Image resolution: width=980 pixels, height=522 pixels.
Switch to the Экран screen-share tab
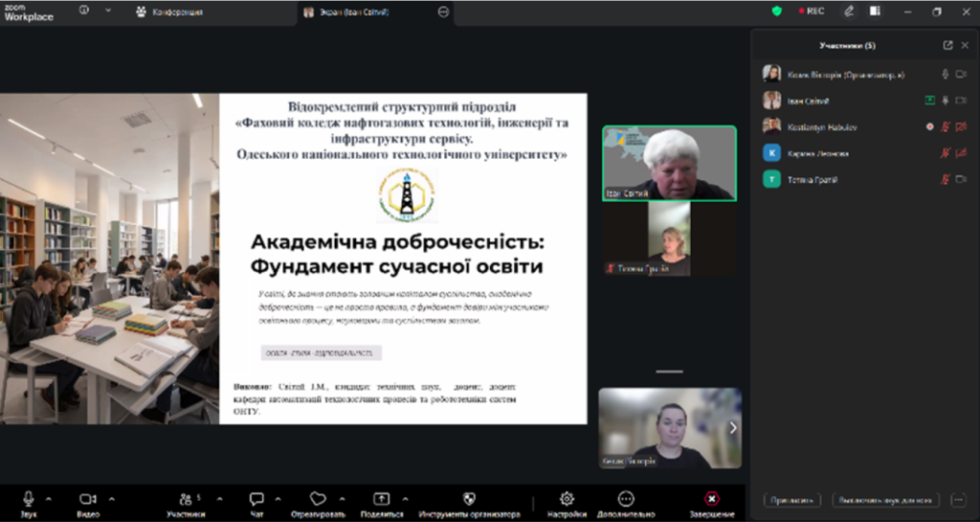point(345,11)
